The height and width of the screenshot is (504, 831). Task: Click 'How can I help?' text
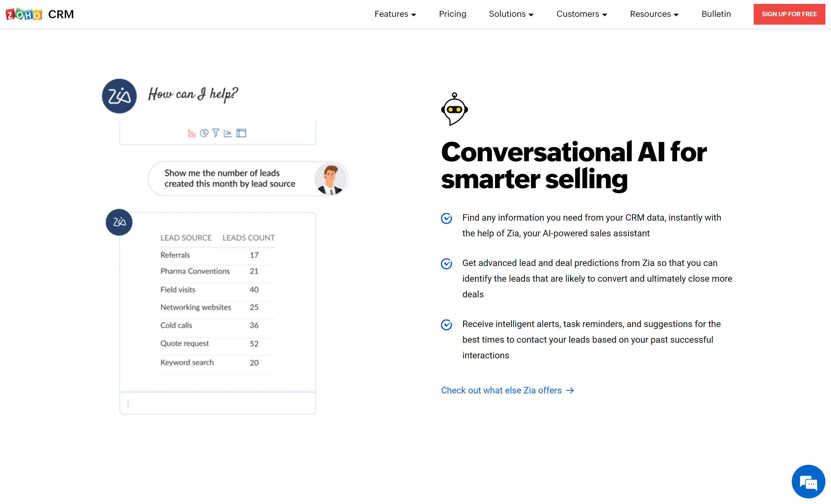tap(193, 94)
